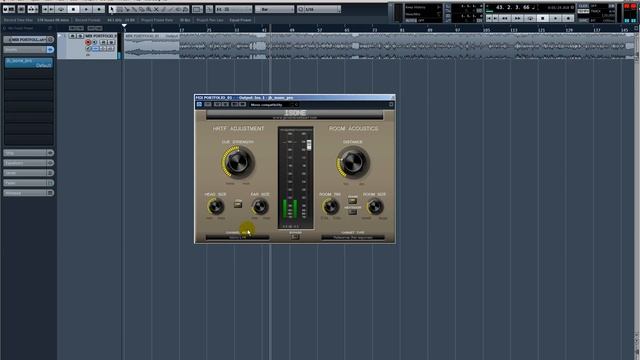
Task: Select the jb_isone_pro insert slot in Inspector
Action: point(29,63)
